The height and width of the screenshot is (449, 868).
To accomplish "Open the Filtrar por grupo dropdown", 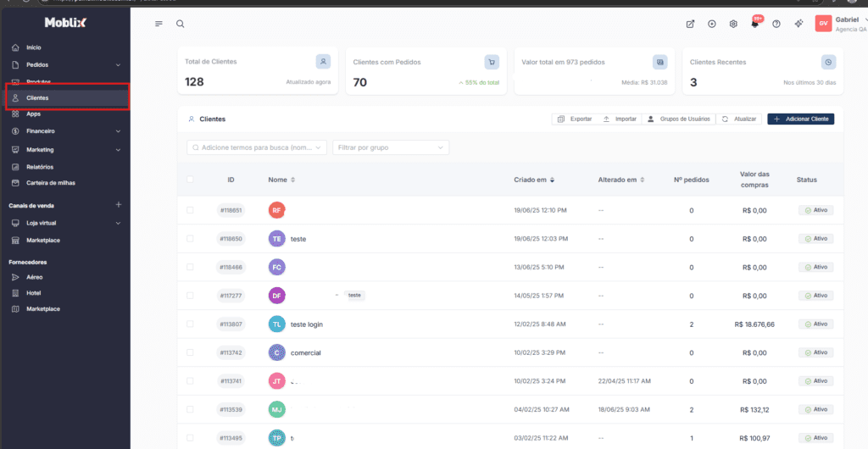I will [390, 147].
